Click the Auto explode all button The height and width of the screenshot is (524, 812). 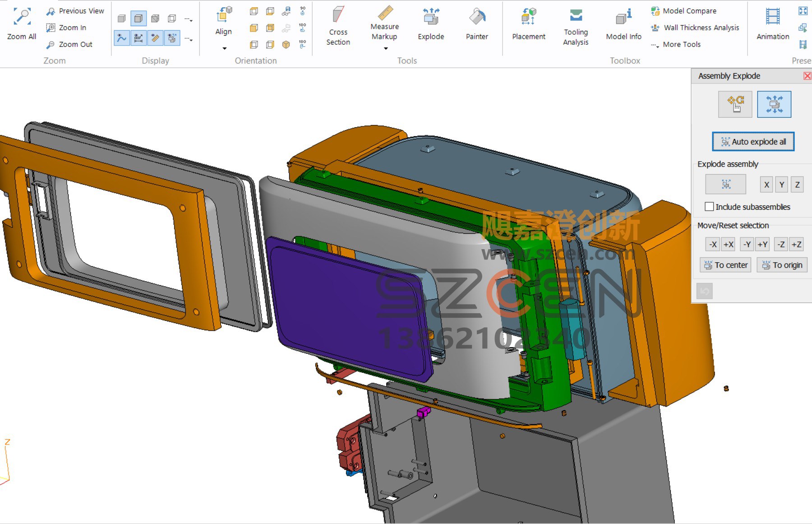click(x=753, y=141)
